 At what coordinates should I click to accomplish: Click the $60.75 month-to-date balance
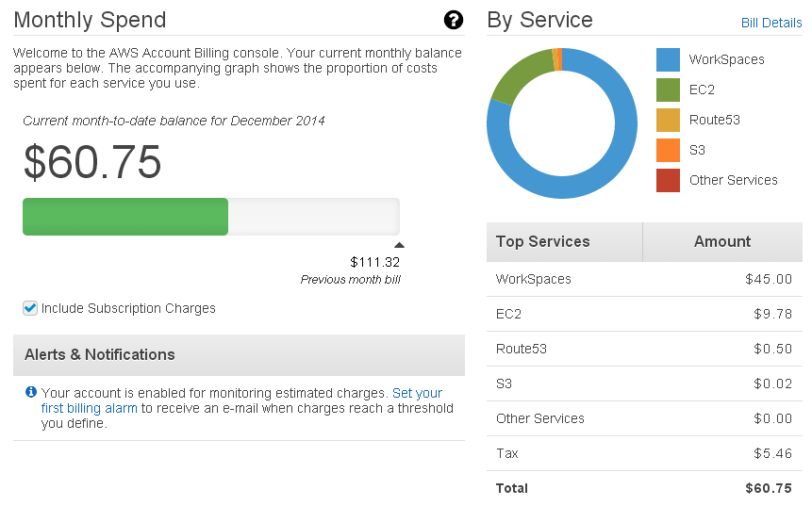pyautogui.click(x=92, y=163)
